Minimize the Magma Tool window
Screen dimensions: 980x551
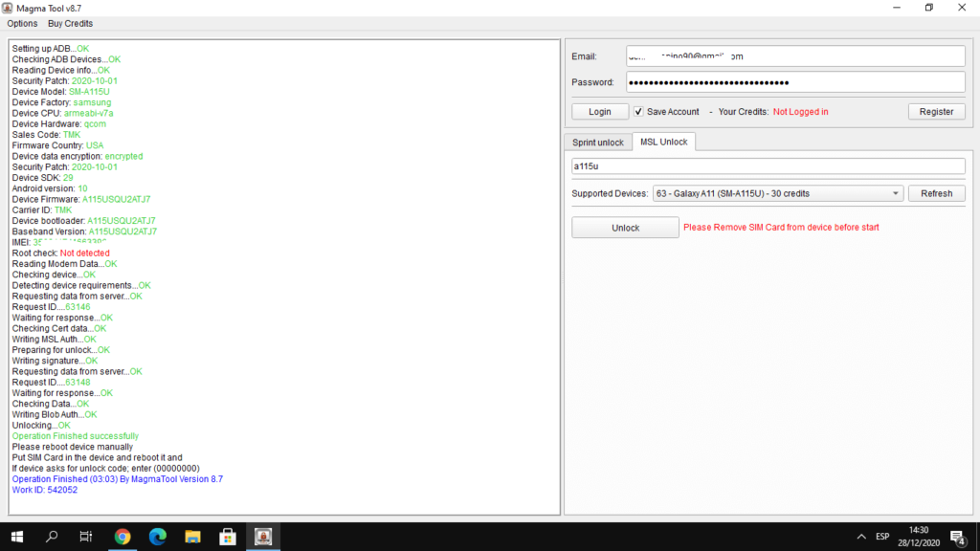(897, 8)
